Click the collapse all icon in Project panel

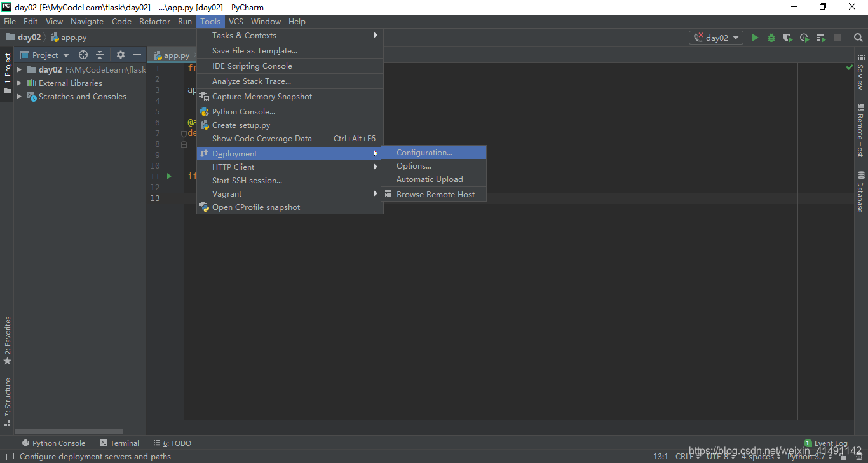pos(100,55)
